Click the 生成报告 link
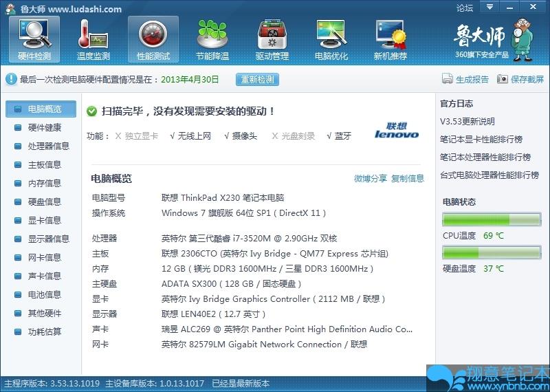This screenshot has height=392, width=550. click(472, 79)
